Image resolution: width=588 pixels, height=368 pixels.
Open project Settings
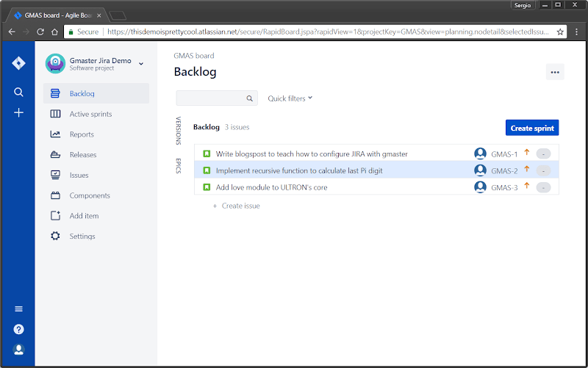click(x=82, y=236)
